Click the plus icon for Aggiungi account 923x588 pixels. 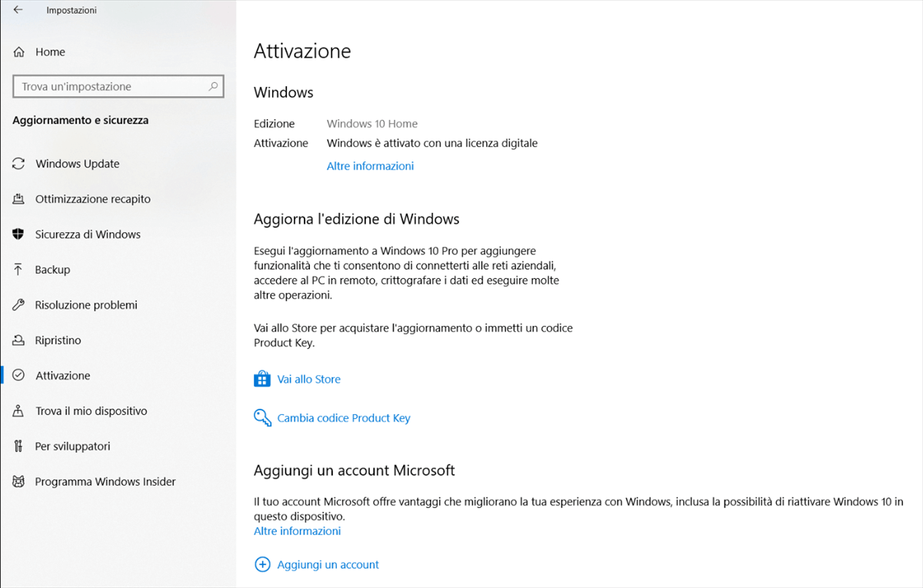coord(262,565)
